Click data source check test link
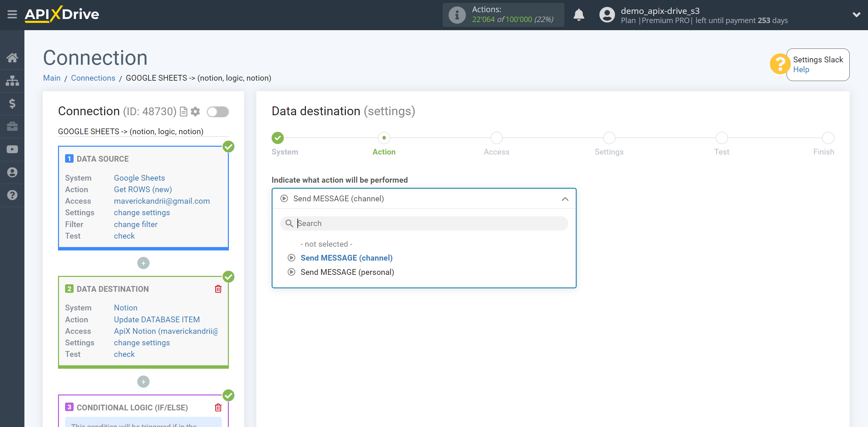This screenshot has height=427, width=868. (x=124, y=236)
